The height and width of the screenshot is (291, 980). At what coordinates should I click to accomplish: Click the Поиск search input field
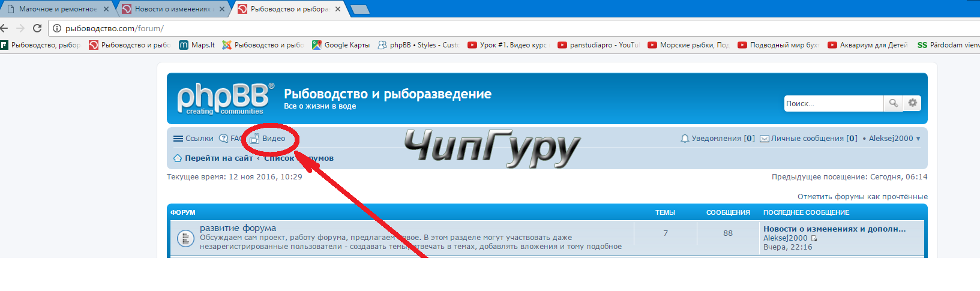click(833, 103)
